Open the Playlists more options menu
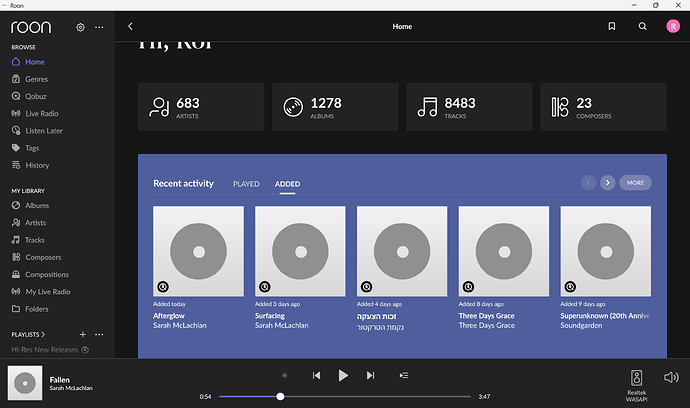Screen dimensions: 690x408 coord(99,334)
